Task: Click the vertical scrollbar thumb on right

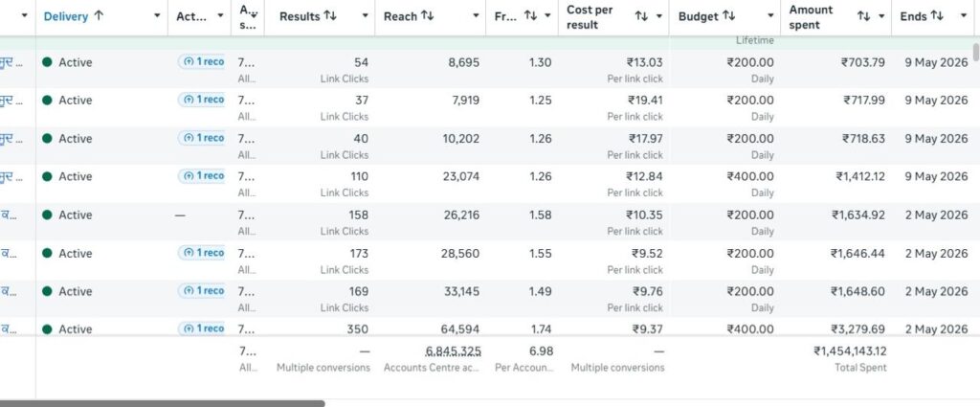Action: click(x=976, y=52)
